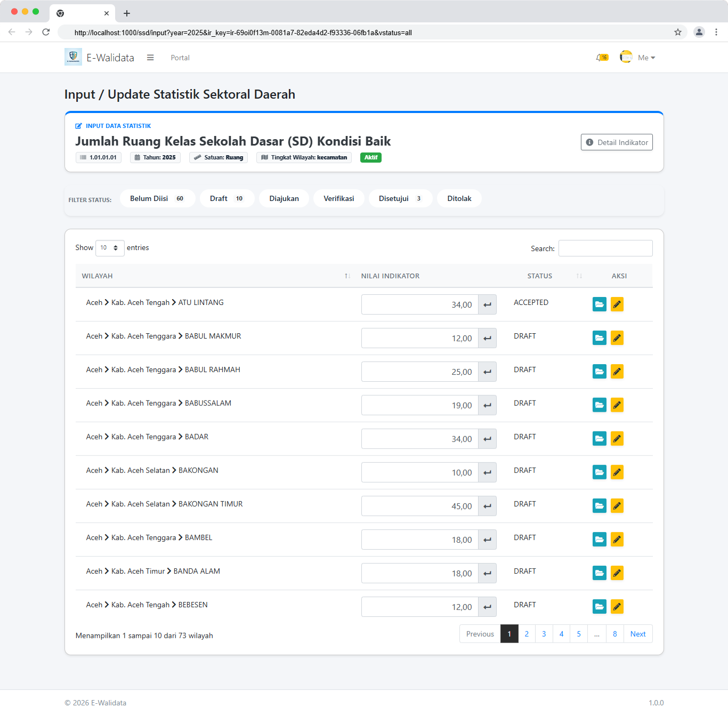Image resolution: width=728 pixels, height=715 pixels.
Task: Toggle the hamburger sidebar menu icon
Action: pos(150,58)
